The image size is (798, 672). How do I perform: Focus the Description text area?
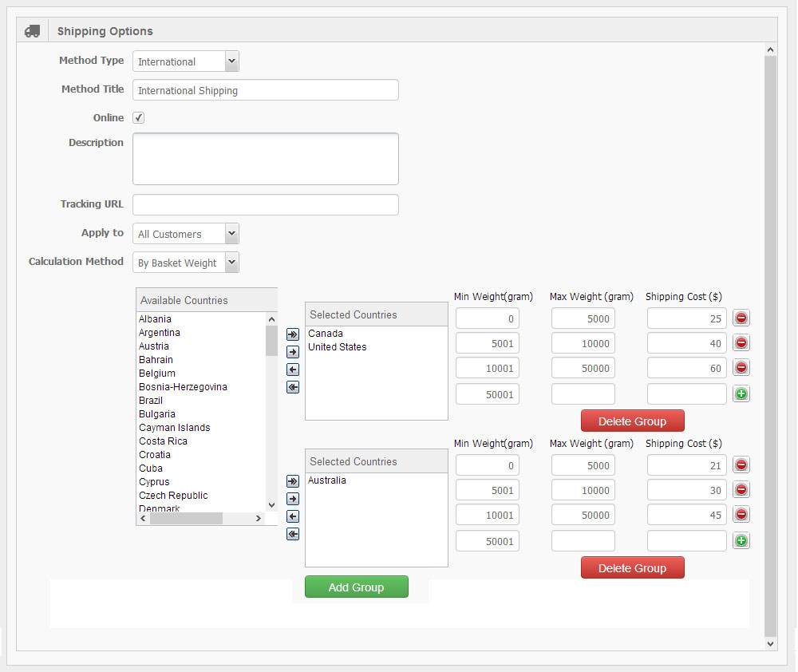point(266,159)
